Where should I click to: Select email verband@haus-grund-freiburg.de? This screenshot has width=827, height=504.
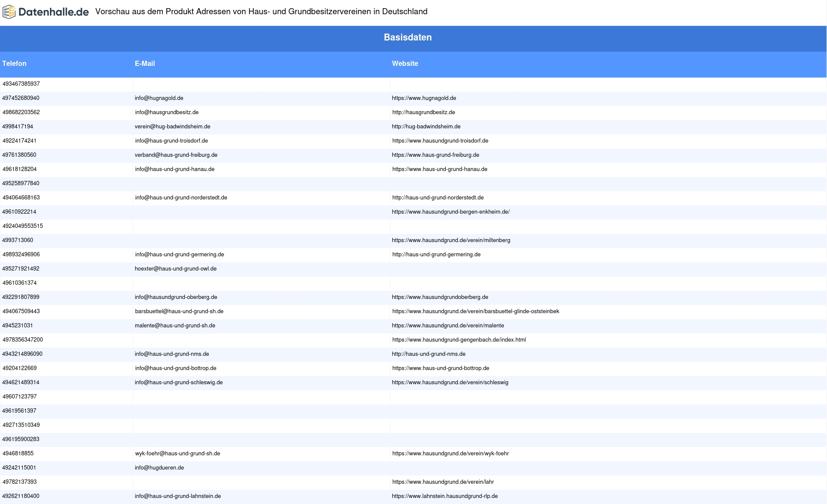point(176,155)
